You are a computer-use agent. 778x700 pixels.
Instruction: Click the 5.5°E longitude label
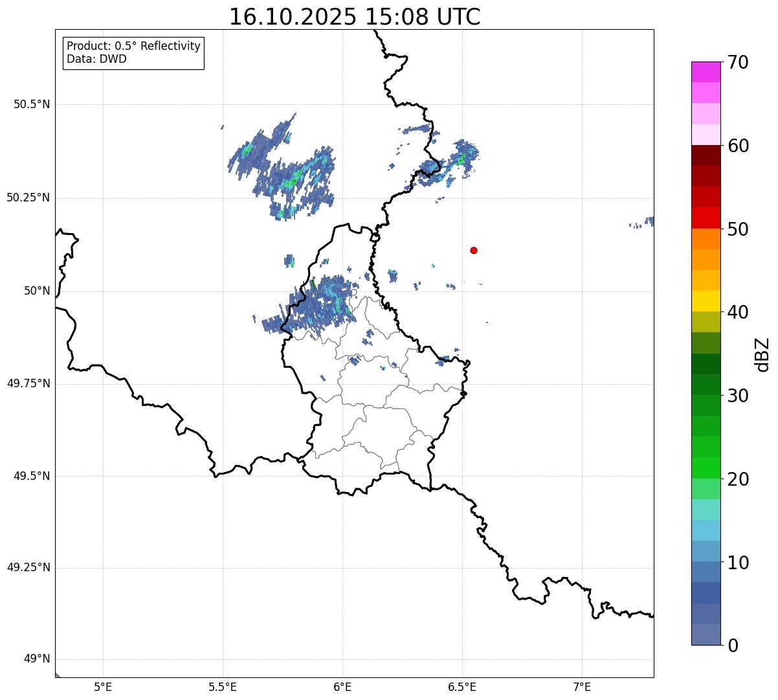[x=223, y=686]
